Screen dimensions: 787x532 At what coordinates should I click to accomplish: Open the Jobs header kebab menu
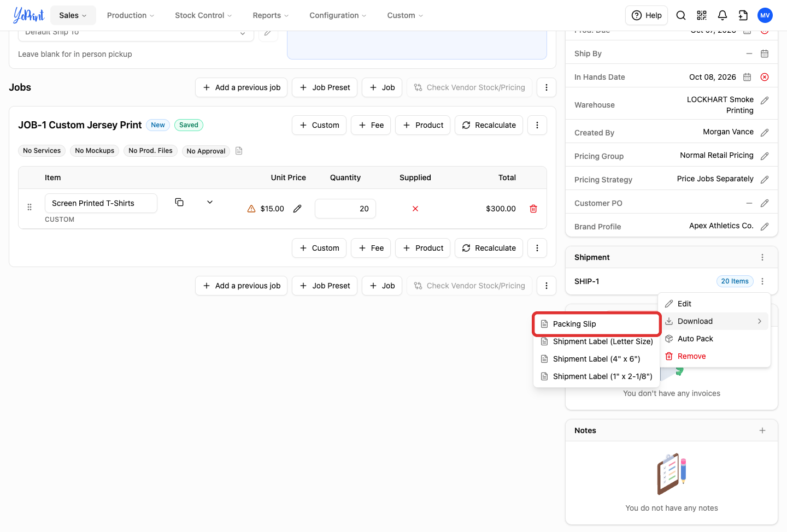pyautogui.click(x=547, y=87)
